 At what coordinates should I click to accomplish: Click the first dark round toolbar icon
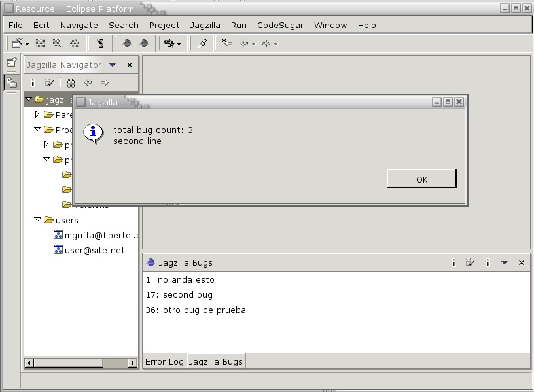127,43
